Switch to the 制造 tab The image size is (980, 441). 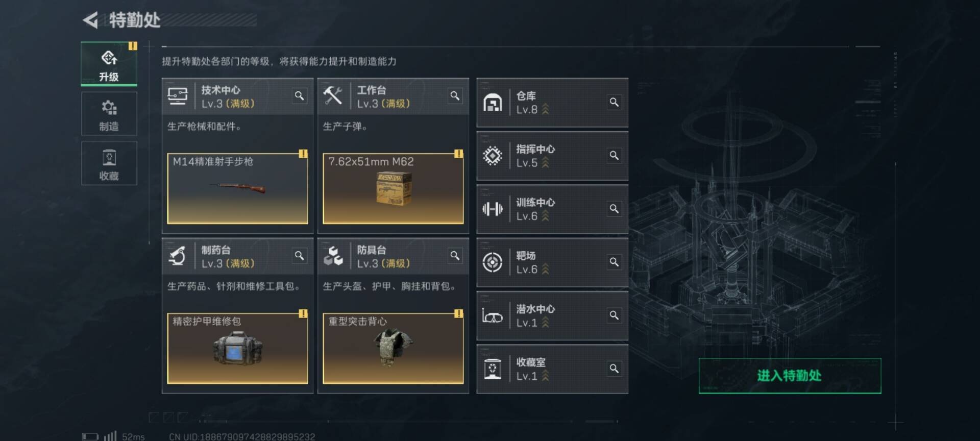click(109, 114)
